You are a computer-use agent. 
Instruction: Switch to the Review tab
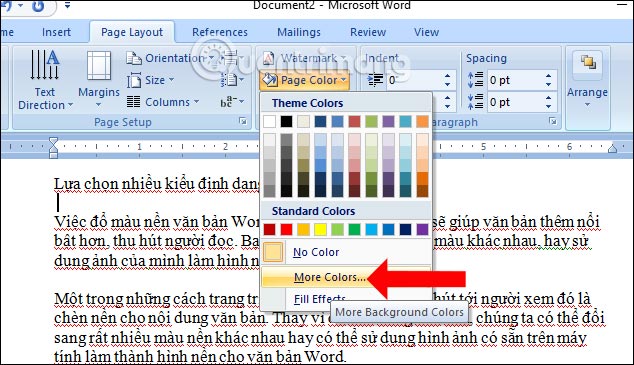tap(368, 32)
